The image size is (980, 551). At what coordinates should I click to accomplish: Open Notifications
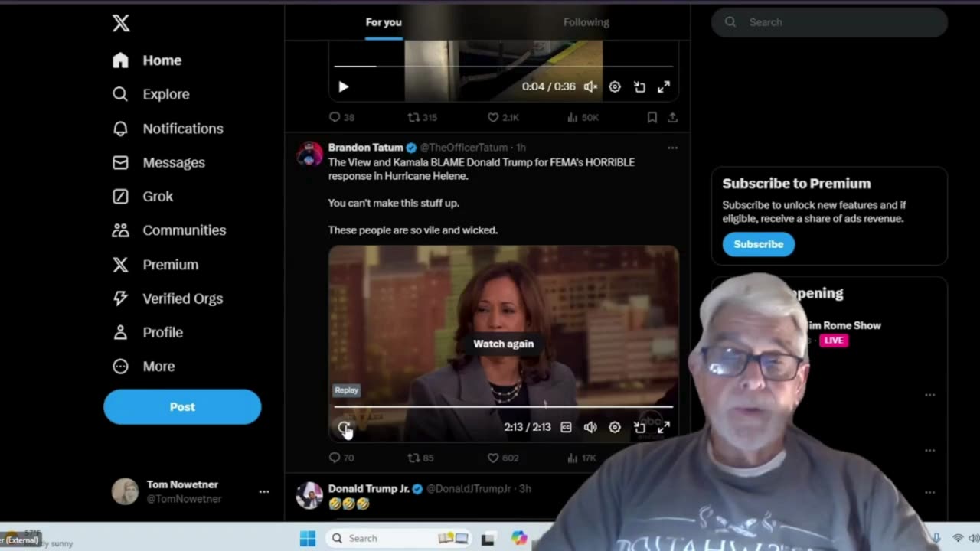pos(168,129)
